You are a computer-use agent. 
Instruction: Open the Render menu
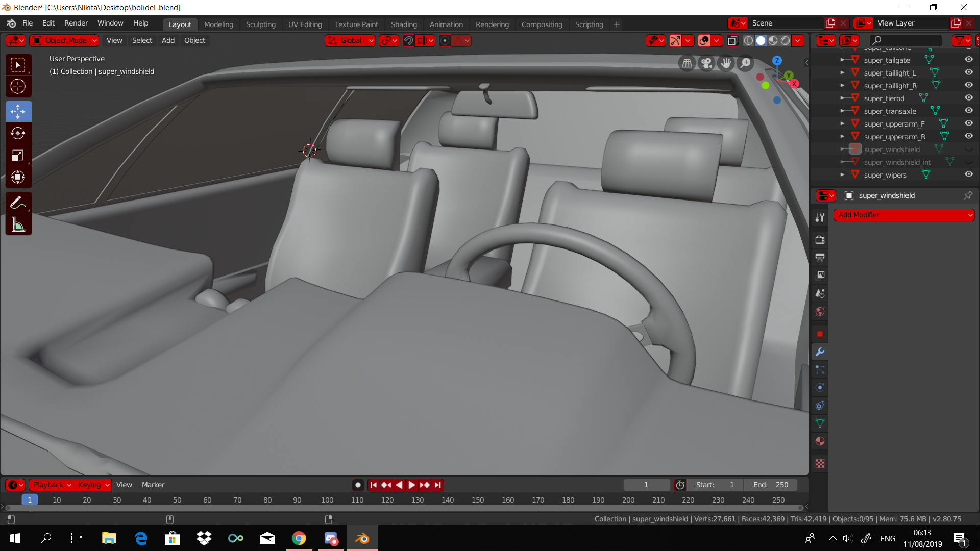click(76, 23)
